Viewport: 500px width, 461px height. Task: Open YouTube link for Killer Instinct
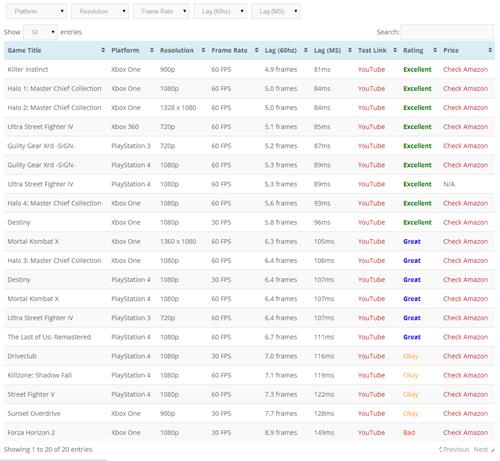point(371,69)
